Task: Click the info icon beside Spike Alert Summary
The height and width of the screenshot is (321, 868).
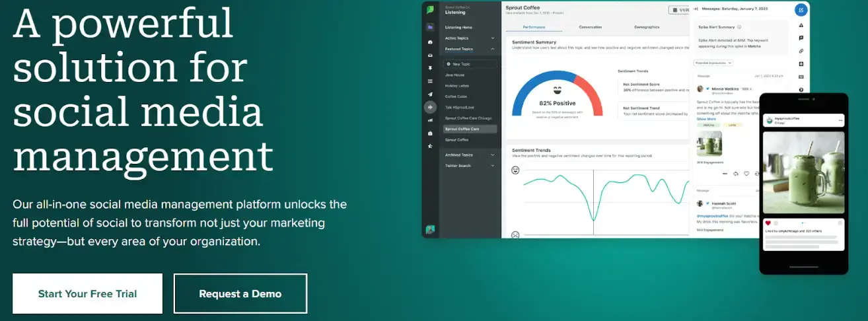Action: point(739,27)
